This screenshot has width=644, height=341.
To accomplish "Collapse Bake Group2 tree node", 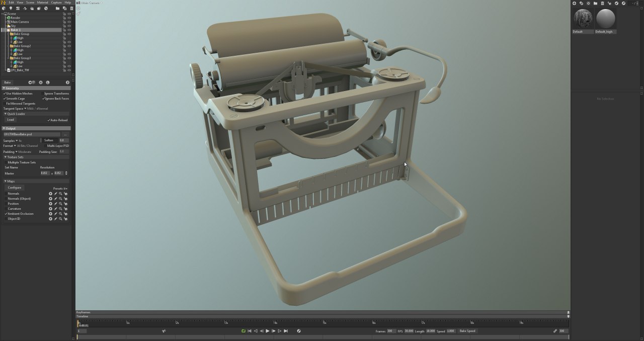I will [x=8, y=46].
